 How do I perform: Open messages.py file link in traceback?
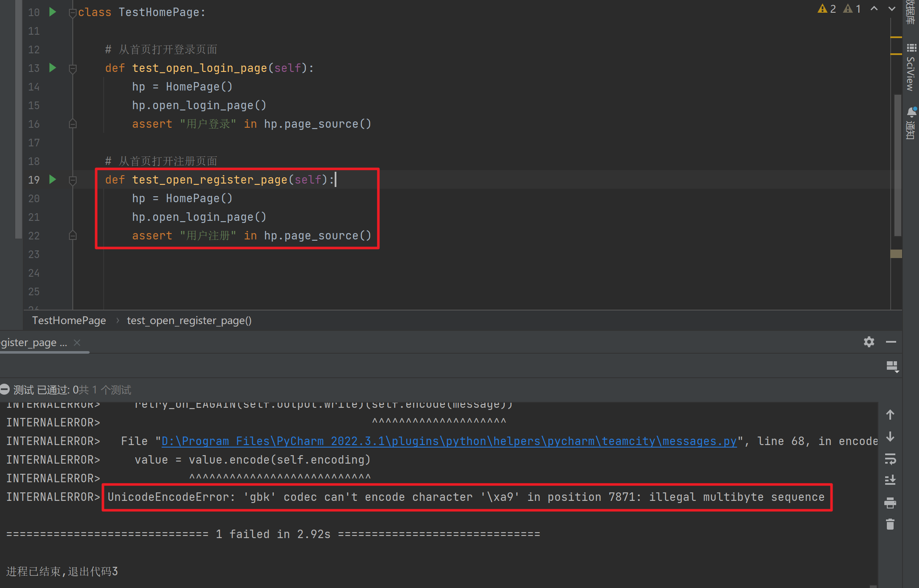[448, 441]
